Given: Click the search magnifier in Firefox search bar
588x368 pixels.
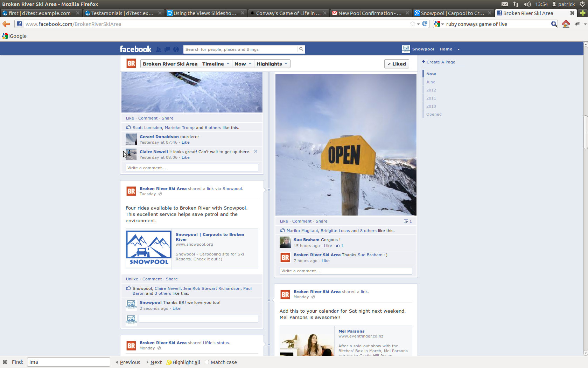Looking at the screenshot, I should pos(554,24).
